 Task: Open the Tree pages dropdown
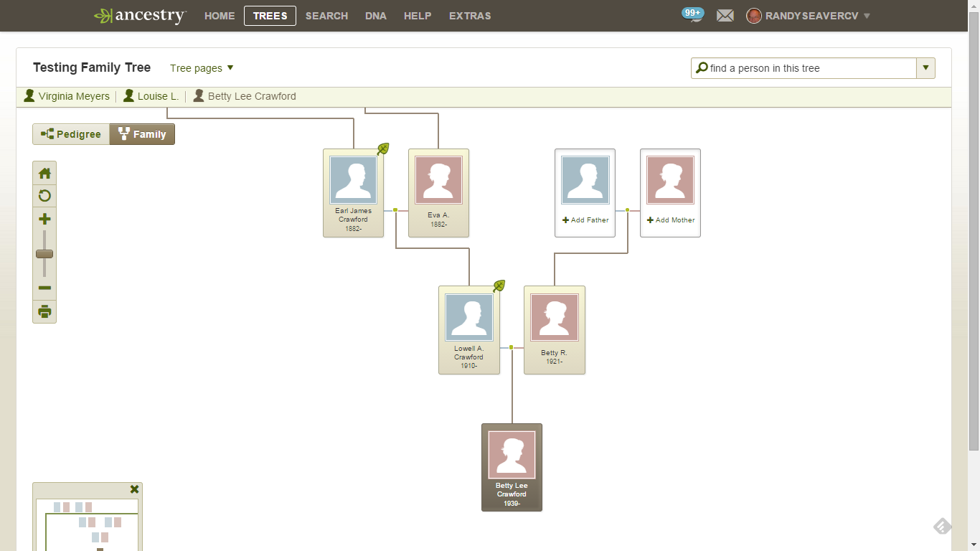click(202, 67)
